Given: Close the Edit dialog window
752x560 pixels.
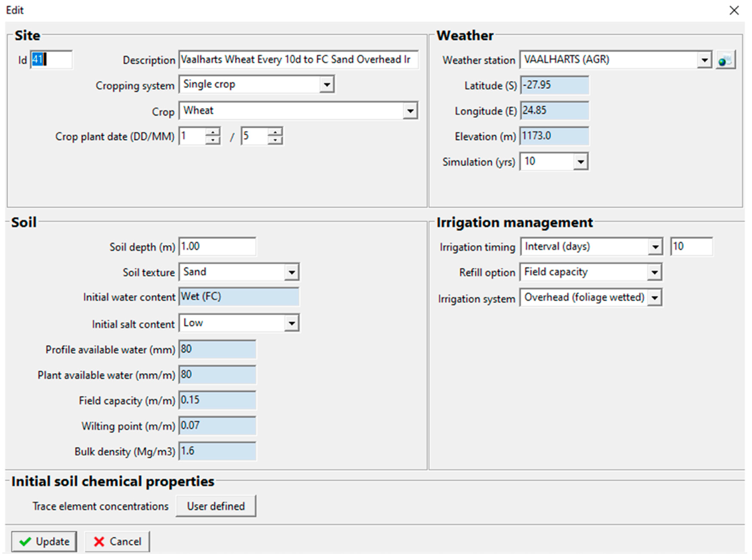Looking at the screenshot, I should [734, 10].
